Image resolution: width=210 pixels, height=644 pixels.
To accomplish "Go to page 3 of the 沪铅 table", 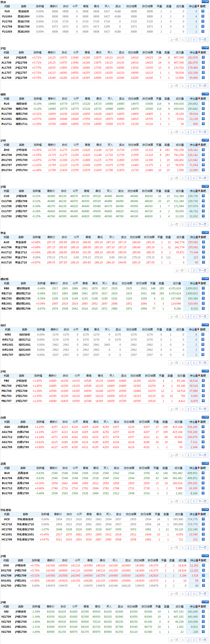I will pos(194,409).
